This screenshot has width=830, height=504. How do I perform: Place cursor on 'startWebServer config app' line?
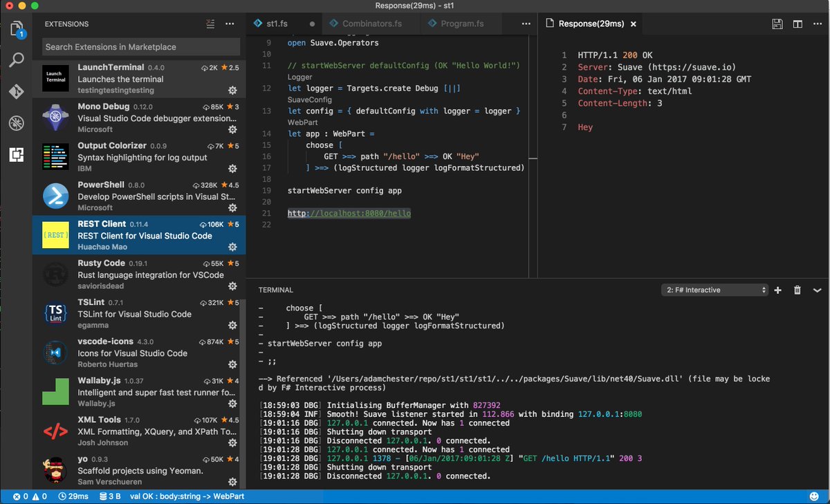tap(344, 191)
